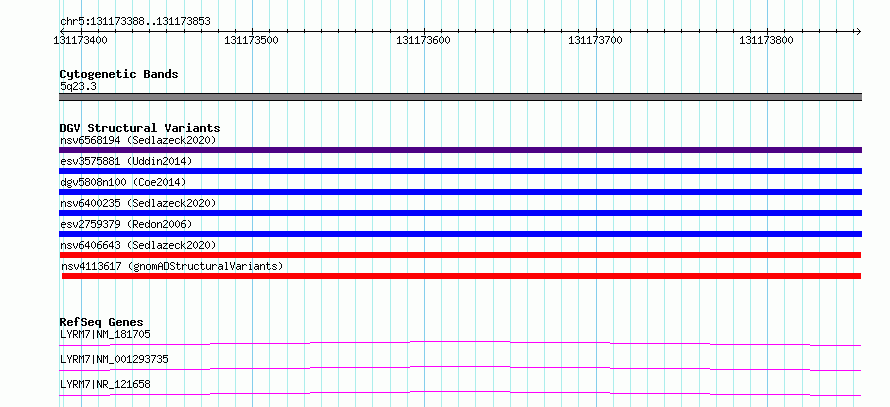Open variant esv2759379 (Redon2006) label
The image size is (890, 407).
(126, 224)
